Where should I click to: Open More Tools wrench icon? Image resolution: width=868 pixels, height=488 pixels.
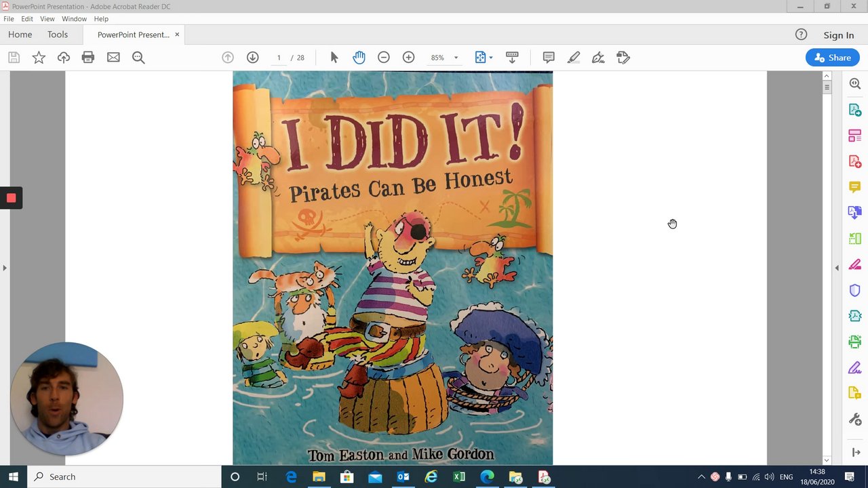click(855, 419)
